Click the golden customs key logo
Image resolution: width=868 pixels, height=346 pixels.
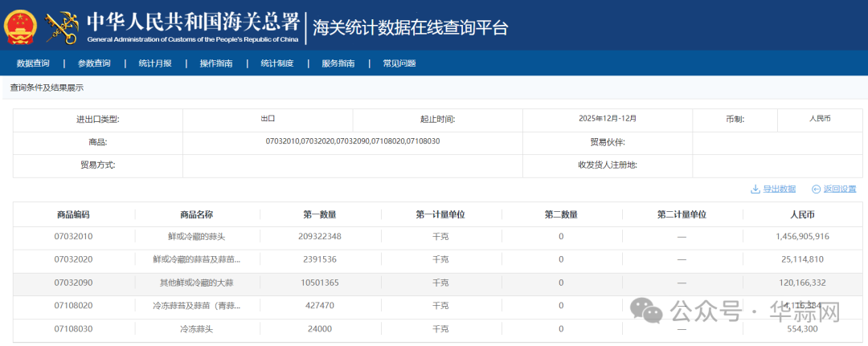tap(63, 27)
